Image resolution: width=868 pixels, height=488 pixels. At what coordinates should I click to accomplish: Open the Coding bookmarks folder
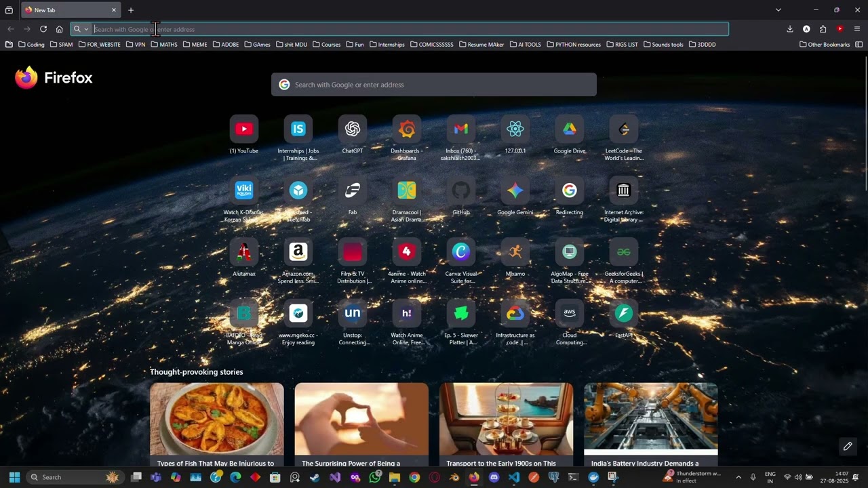click(31, 45)
